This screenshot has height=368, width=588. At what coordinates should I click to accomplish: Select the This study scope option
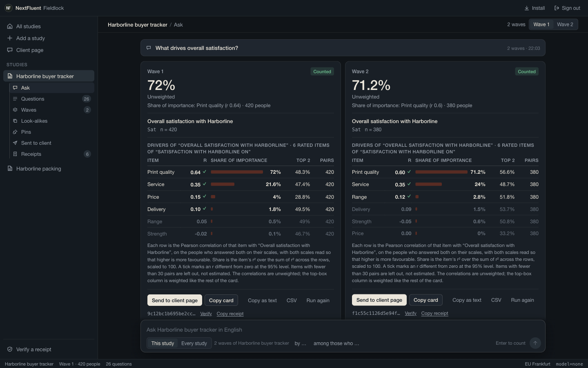tap(163, 343)
